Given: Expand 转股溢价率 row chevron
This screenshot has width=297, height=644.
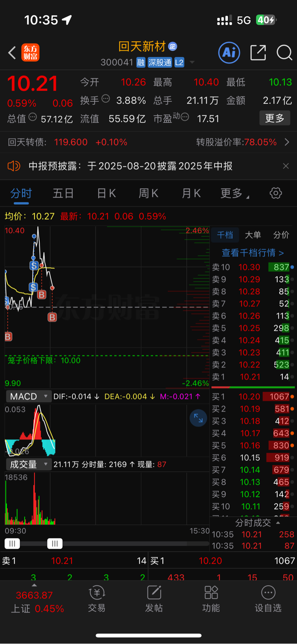Looking at the screenshot, I should (x=287, y=142).
